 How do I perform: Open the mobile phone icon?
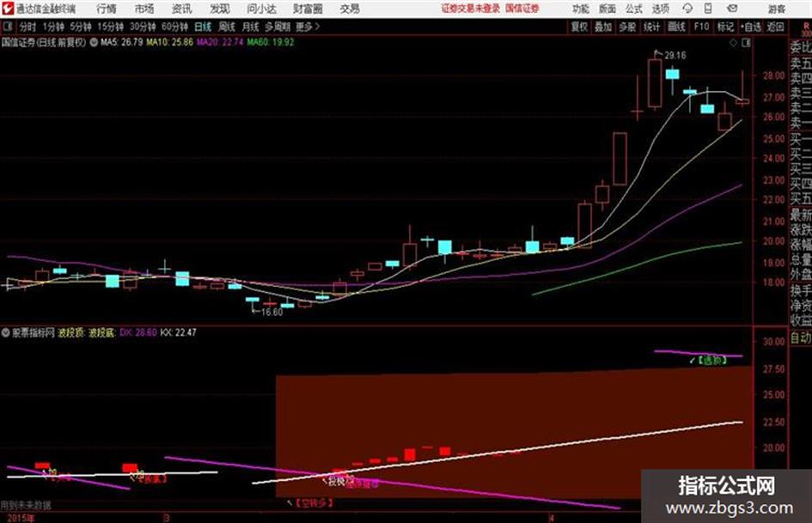(x=708, y=9)
